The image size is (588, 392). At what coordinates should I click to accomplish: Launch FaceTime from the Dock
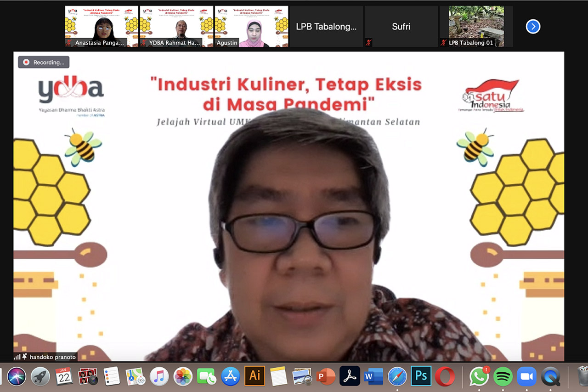pos(207,377)
